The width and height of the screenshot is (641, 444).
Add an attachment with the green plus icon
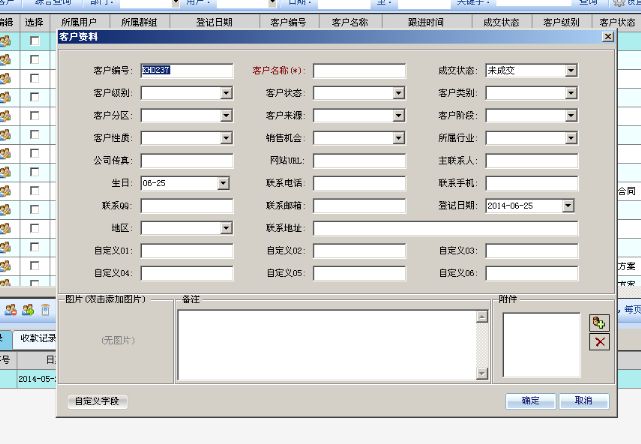599,323
